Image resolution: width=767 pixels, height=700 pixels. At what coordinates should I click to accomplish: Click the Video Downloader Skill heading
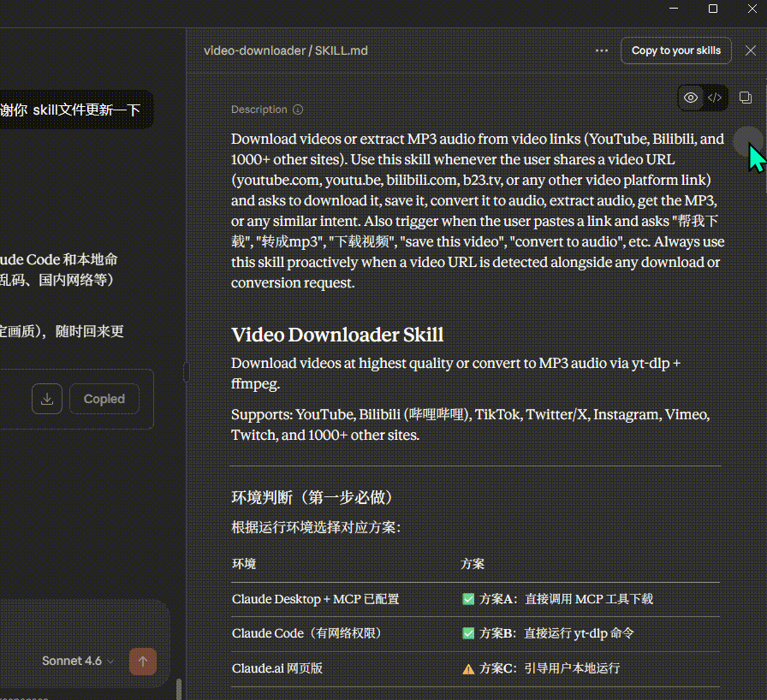[x=337, y=335]
